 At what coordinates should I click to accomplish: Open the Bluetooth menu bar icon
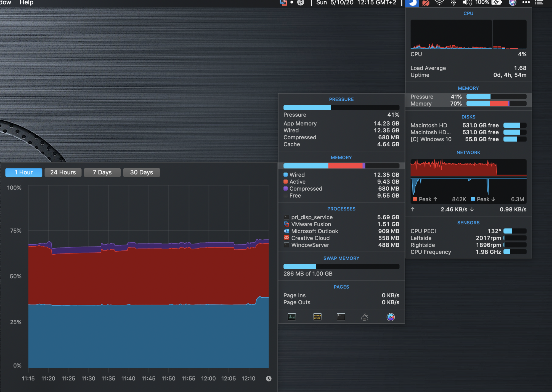(453, 3)
